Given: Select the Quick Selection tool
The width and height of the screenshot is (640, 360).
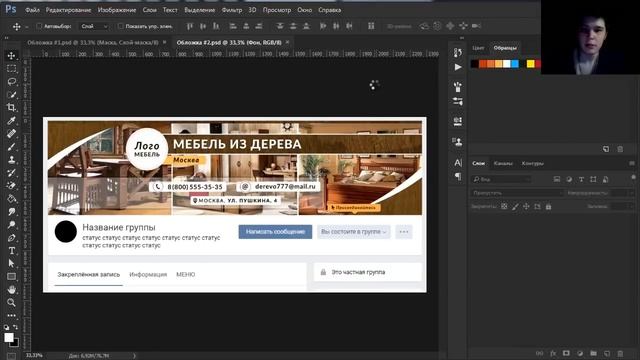Looking at the screenshot, I should [x=11, y=95].
